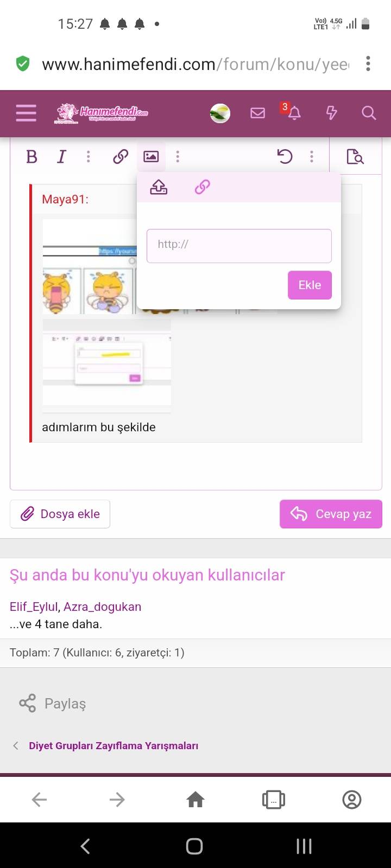Click the Ekle button
This screenshot has width=391, height=868.
click(310, 285)
